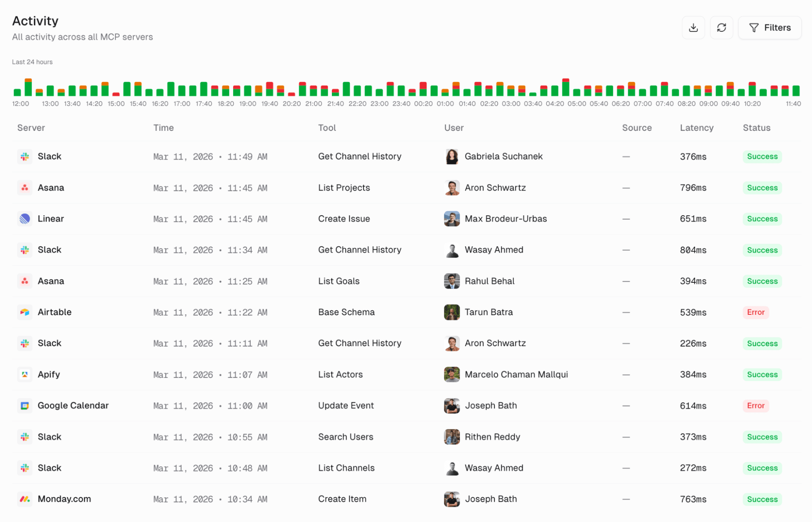The image size is (812, 522).
Task: Click the Asana icon in the 11:25 AM row
Action: (25, 281)
